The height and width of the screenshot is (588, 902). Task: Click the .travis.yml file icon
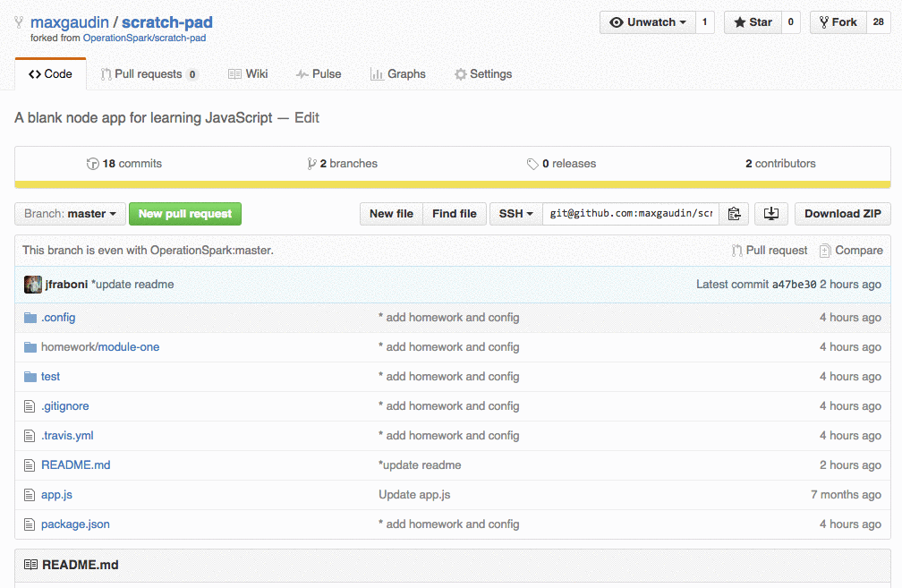coord(30,436)
